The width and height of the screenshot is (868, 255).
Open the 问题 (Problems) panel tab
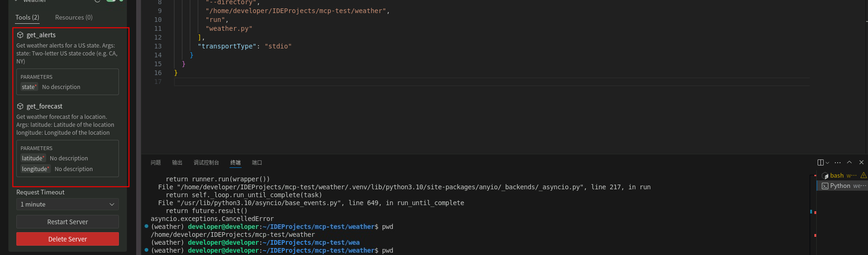156,163
